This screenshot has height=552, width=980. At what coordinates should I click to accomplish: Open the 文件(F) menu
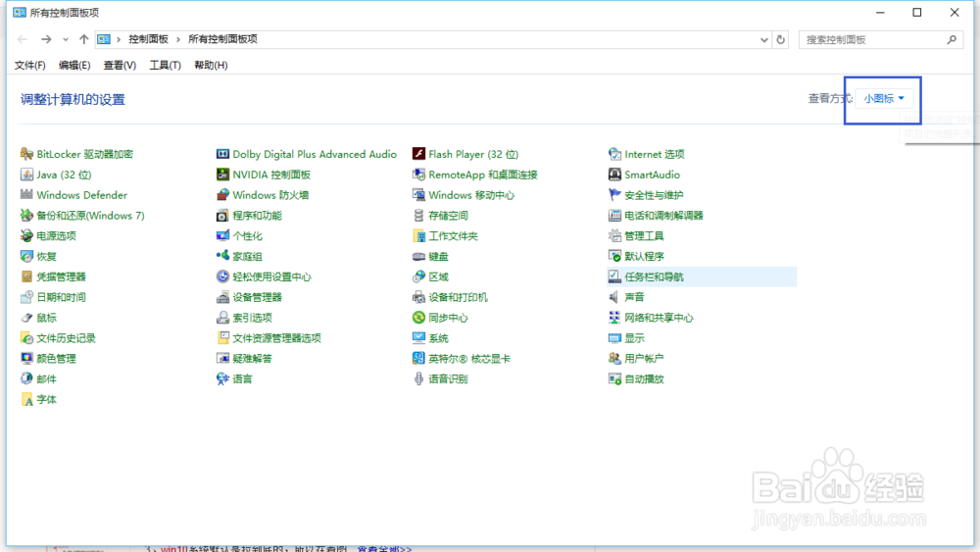click(x=30, y=65)
